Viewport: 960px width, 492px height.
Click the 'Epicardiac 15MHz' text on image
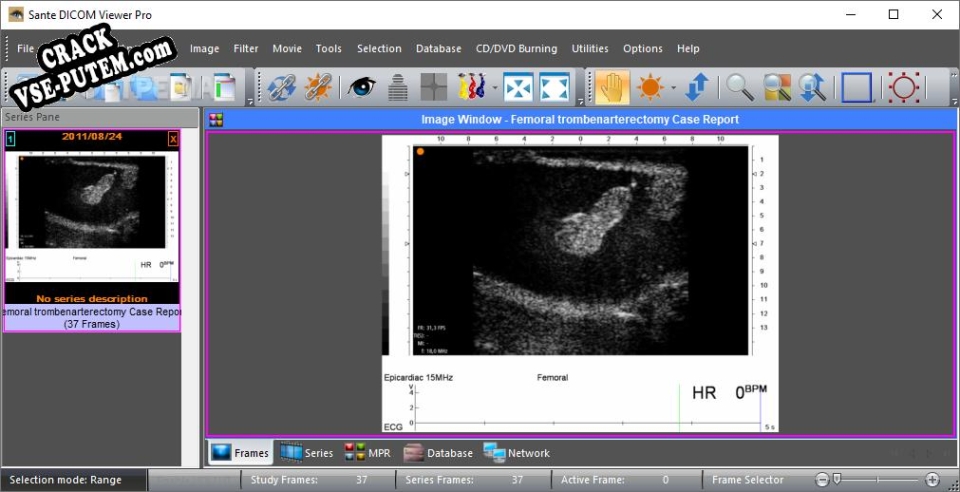coord(418,378)
